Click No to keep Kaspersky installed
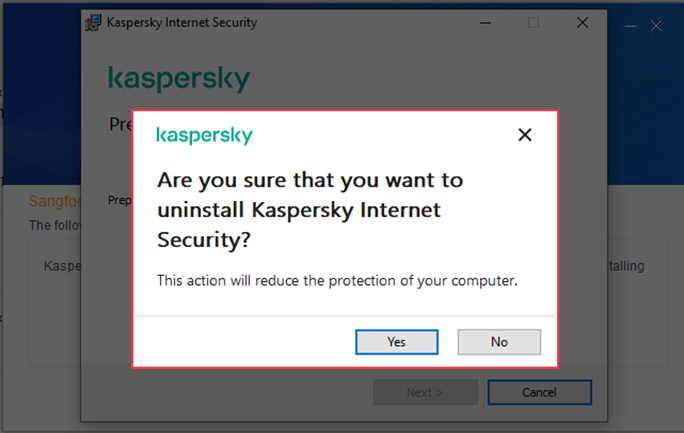 click(499, 342)
